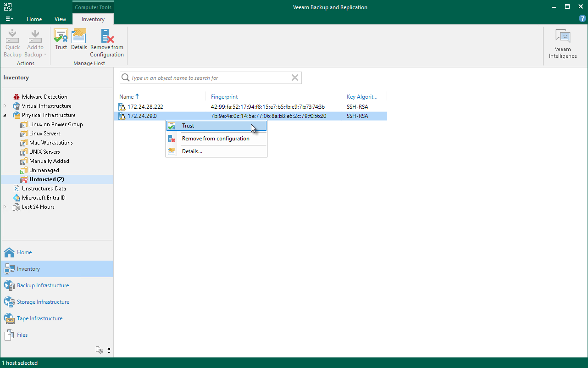Click the Backup Infrastructure navigation icon
The height and width of the screenshot is (368, 588).
[9, 285]
